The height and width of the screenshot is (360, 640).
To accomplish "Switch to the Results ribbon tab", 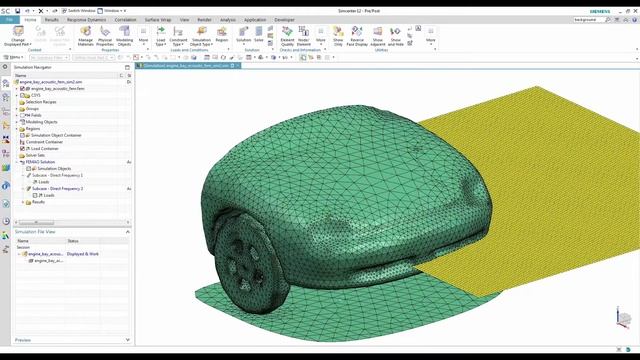I will coord(51,20).
